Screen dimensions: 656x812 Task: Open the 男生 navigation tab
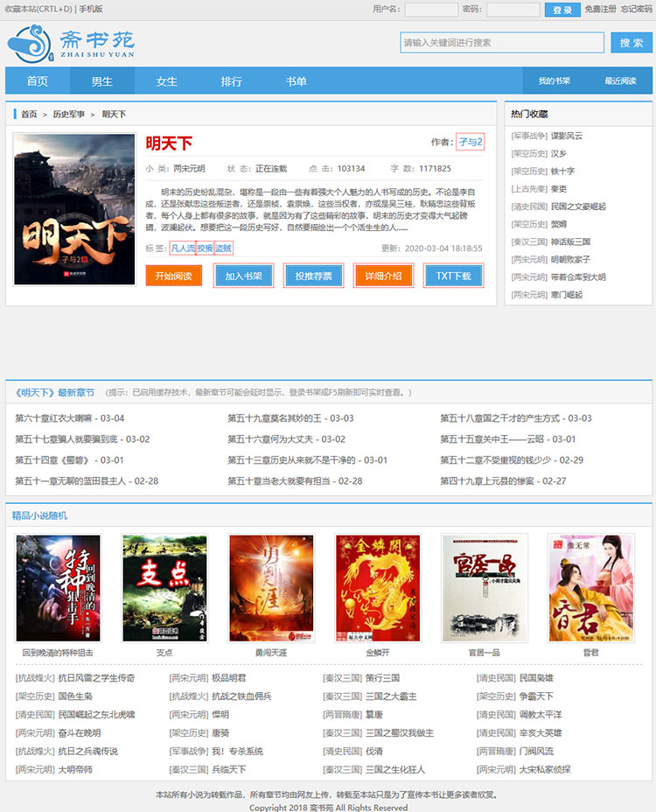[102, 80]
